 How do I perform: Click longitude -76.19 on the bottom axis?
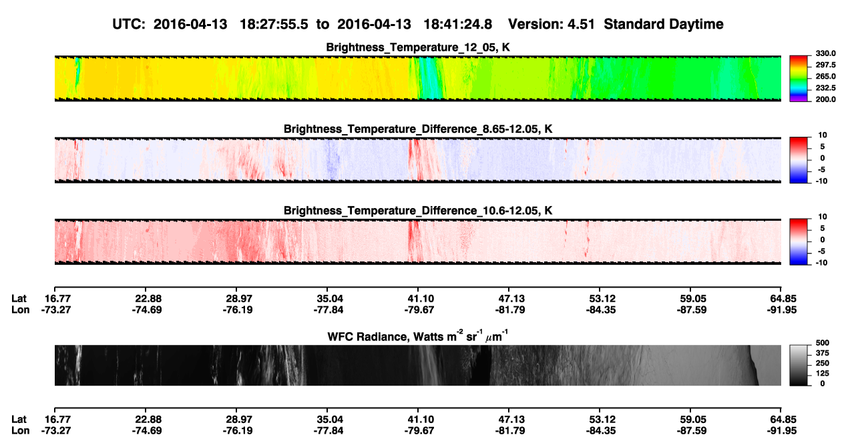[236, 431]
